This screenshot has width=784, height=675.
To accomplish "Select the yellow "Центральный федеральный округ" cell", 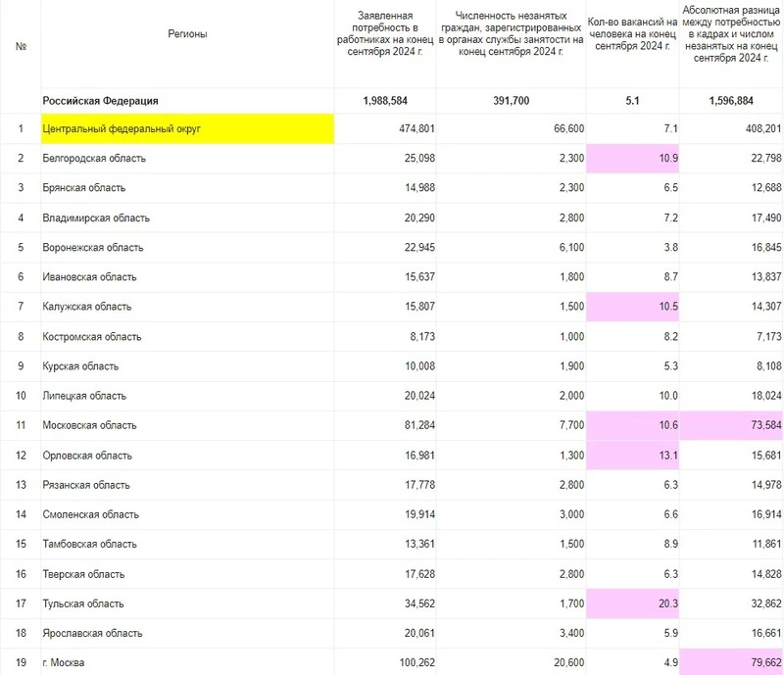I will (187, 128).
